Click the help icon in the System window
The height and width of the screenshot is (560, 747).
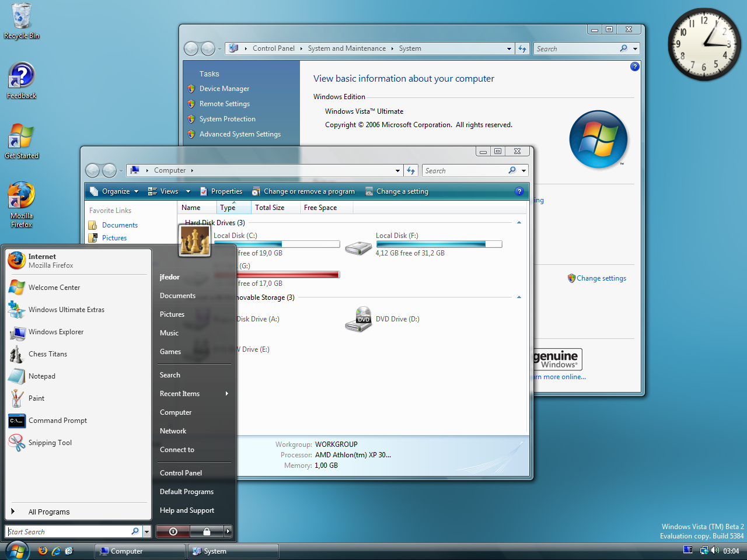click(x=635, y=66)
